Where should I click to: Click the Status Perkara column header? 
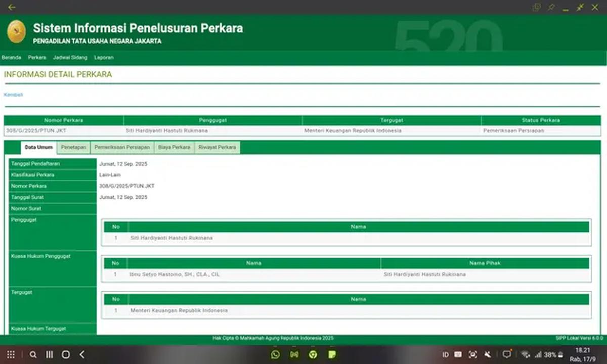pyautogui.click(x=541, y=120)
